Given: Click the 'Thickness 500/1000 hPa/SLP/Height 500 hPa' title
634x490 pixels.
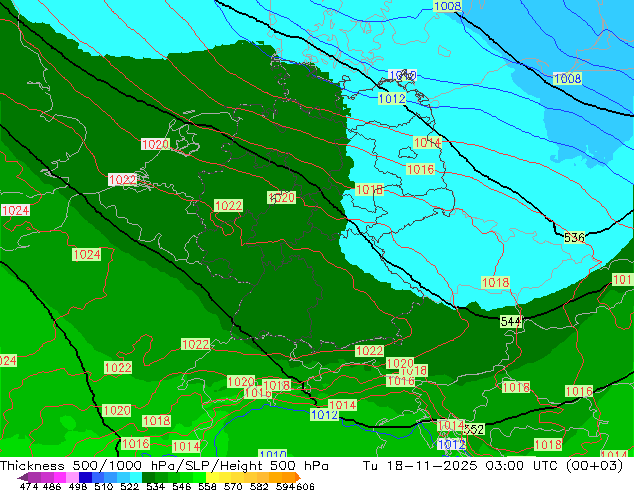Looking at the screenshot, I should tap(164, 466).
